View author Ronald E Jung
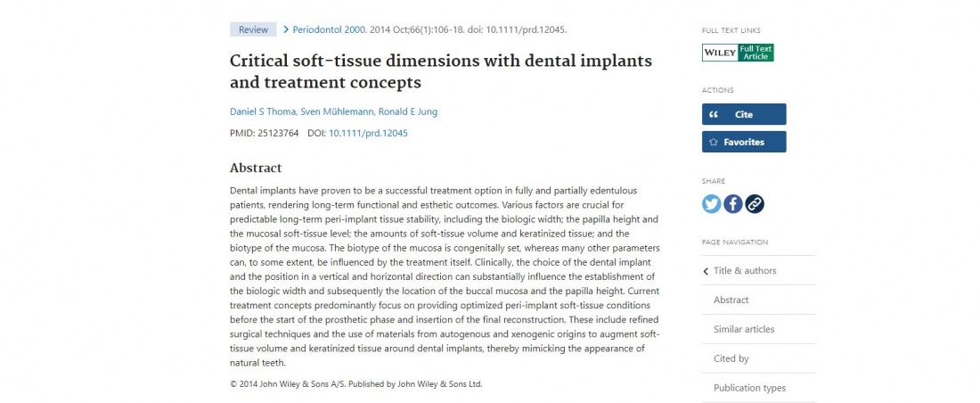The height and width of the screenshot is (403, 980). (408, 111)
